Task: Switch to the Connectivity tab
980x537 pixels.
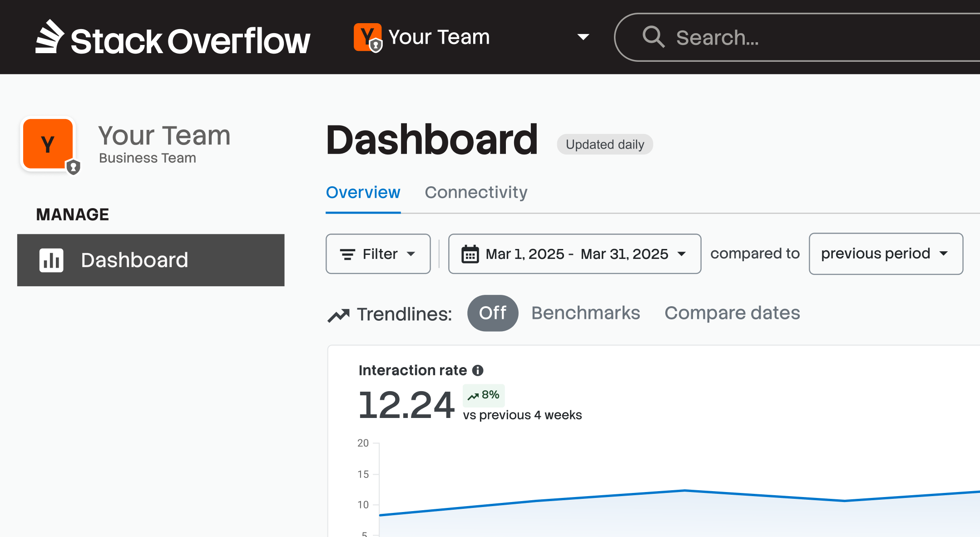Action: [x=476, y=193]
